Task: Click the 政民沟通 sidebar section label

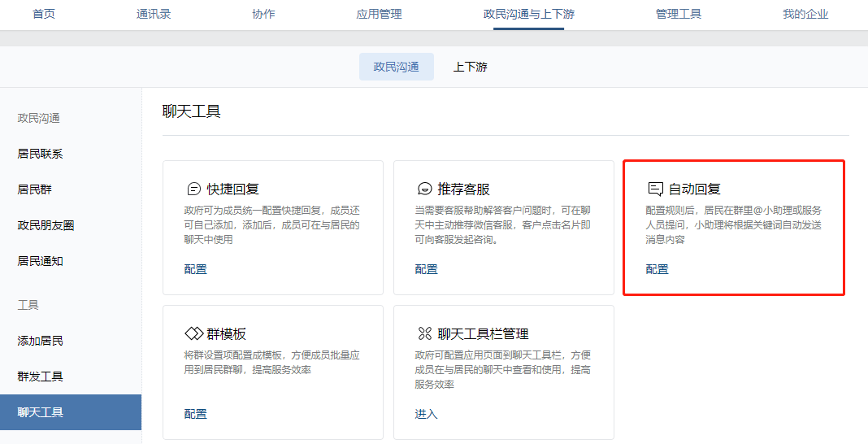Action: click(x=38, y=119)
